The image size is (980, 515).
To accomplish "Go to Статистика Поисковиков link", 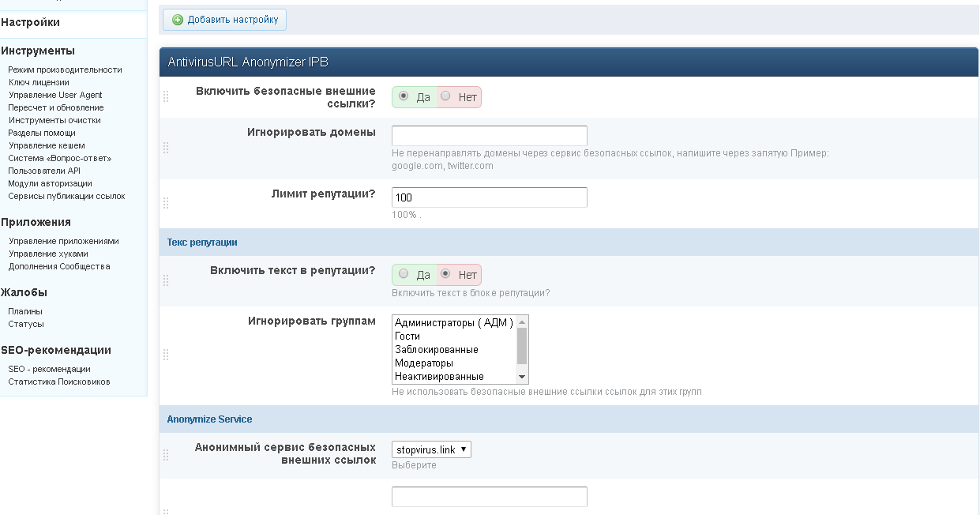I will pos(59,382).
